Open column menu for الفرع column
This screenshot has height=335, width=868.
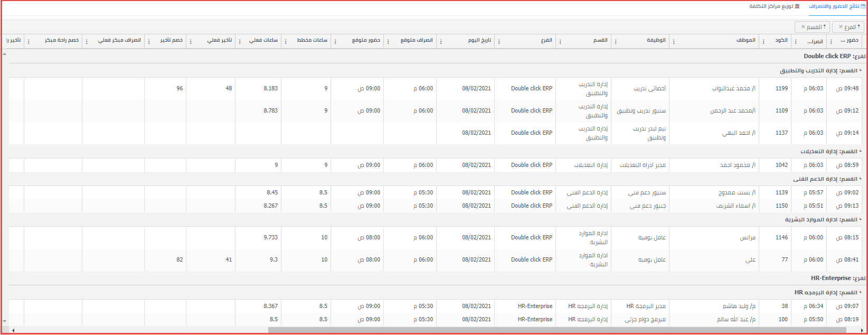click(x=499, y=41)
